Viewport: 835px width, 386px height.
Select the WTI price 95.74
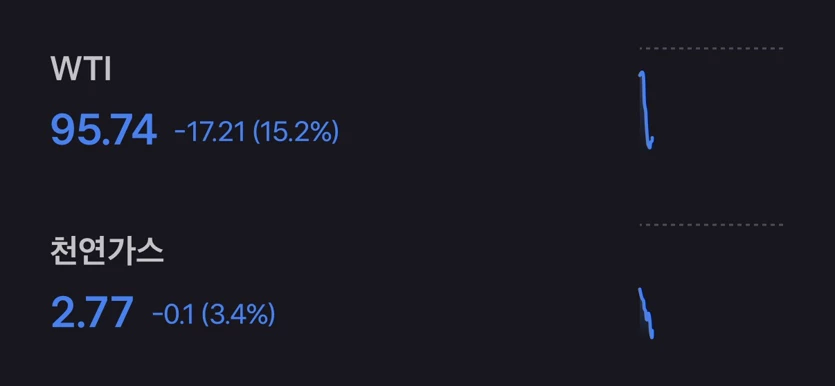[104, 130]
